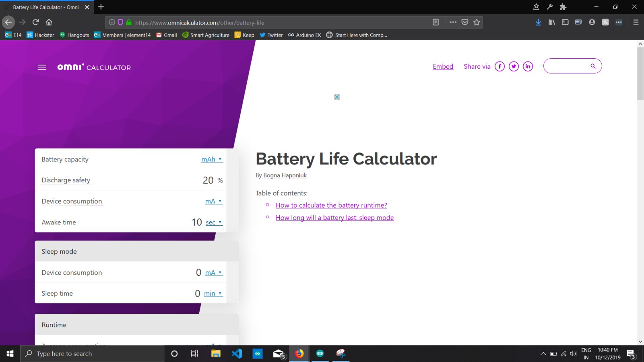Open author Bogna Haponiuk link
The height and width of the screenshot is (362, 644).
click(285, 175)
